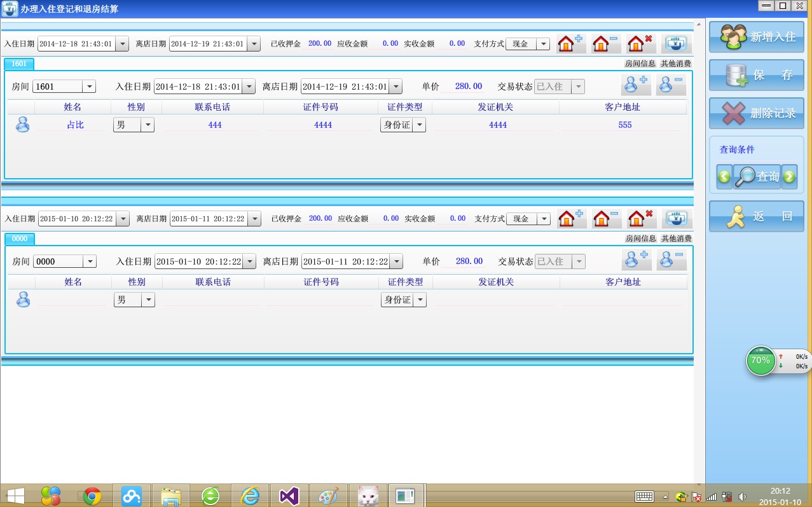This screenshot has height=507, width=812.
Task: Open Chrome from the Windows taskbar
Action: click(x=92, y=496)
